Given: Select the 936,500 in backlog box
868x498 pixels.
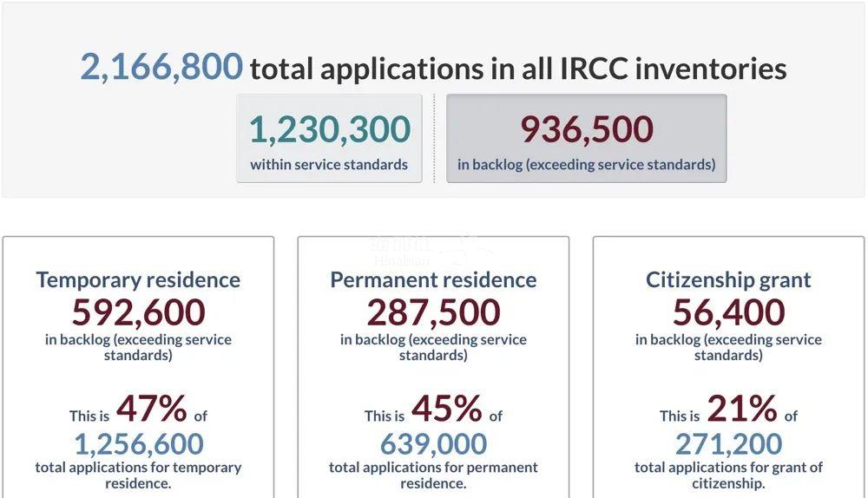Looking at the screenshot, I should tap(586, 139).
